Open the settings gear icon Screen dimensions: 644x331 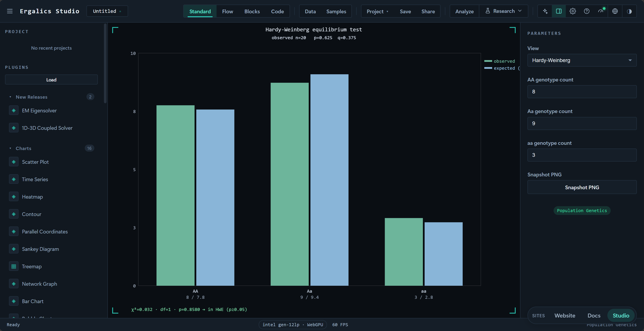[573, 11]
